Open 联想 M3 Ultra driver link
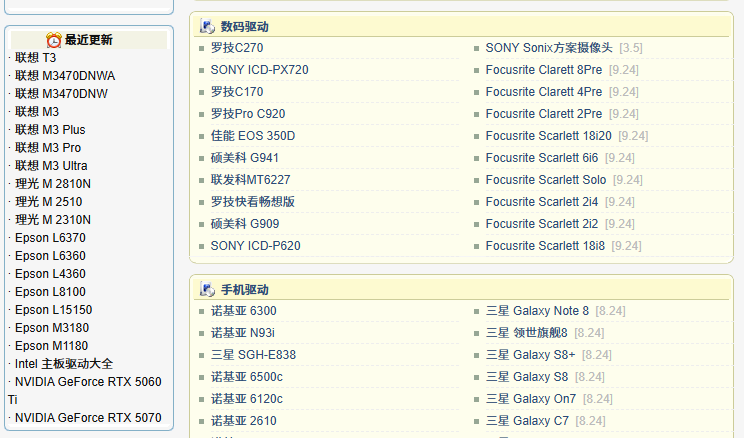 (51, 166)
